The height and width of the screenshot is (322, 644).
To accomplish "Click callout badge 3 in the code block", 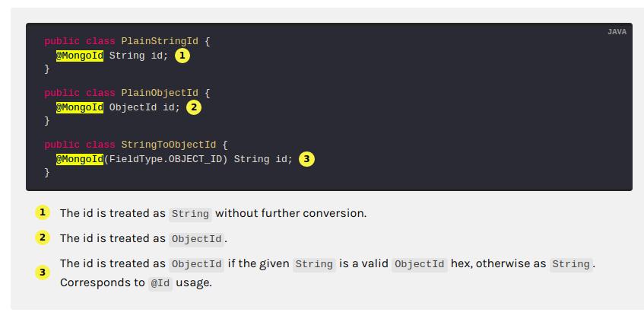I will pos(306,159).
